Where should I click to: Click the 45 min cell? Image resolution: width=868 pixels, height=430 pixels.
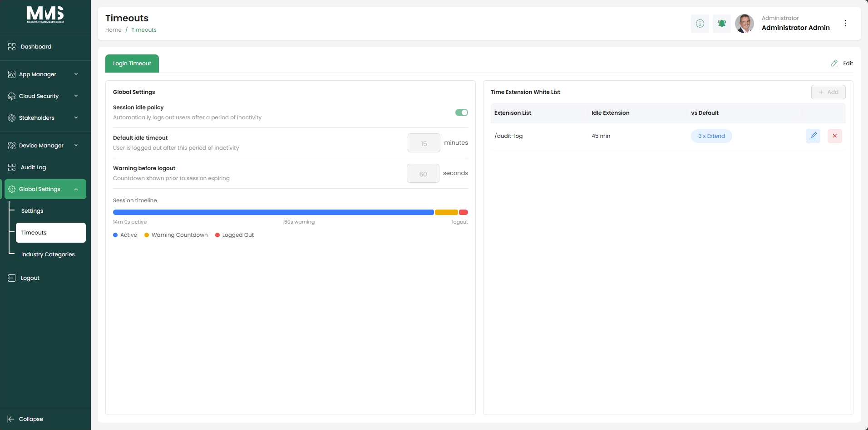point(601,136)
